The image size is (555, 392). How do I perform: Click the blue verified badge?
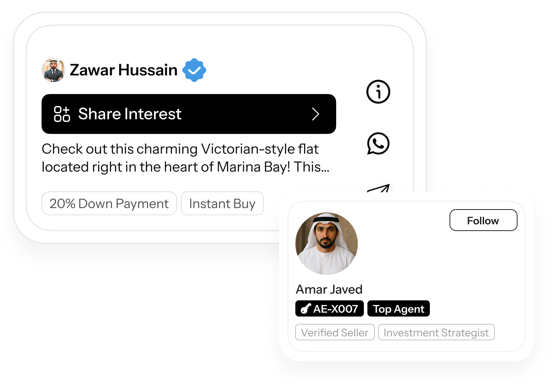click(x=194, y=70)
